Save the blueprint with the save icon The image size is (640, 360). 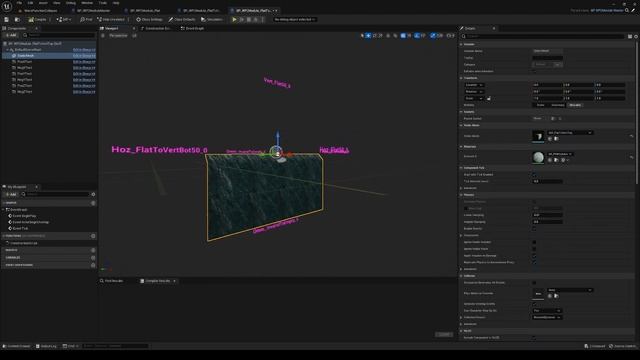7,19
